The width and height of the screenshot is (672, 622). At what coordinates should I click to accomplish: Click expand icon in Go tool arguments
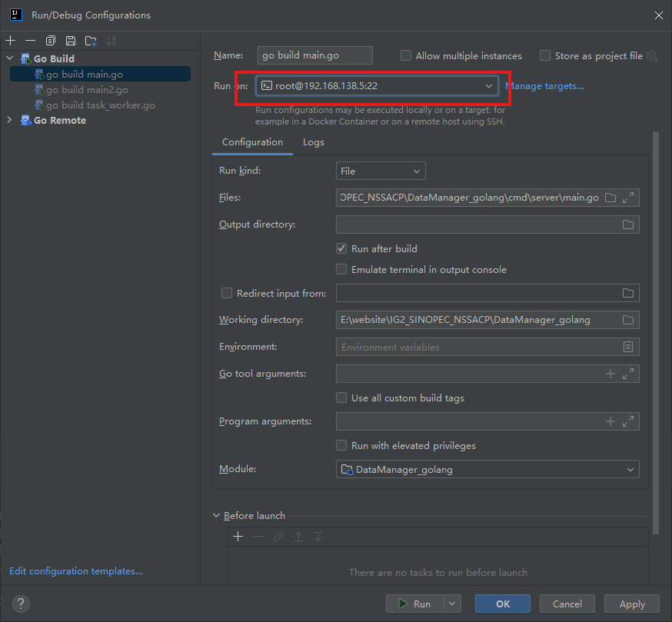(x=628, y=374)
